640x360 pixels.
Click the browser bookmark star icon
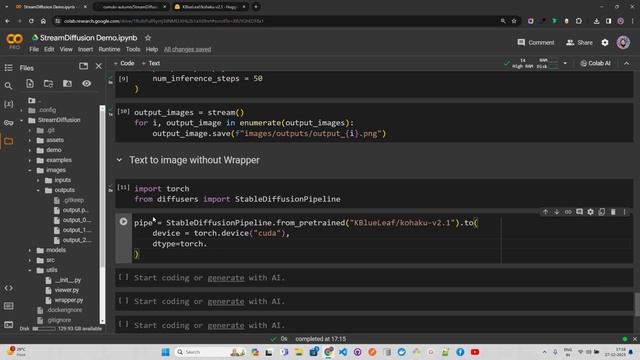point(514,21)
